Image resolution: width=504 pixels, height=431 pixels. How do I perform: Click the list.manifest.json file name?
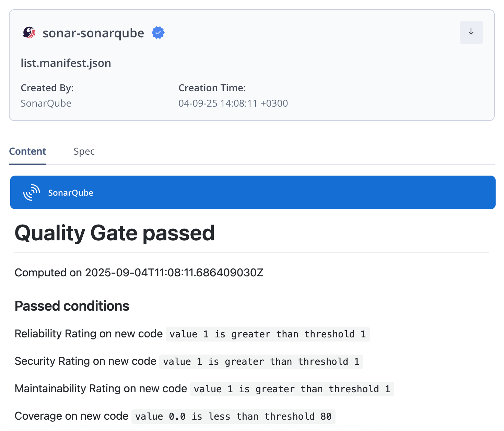click(66, 63)
